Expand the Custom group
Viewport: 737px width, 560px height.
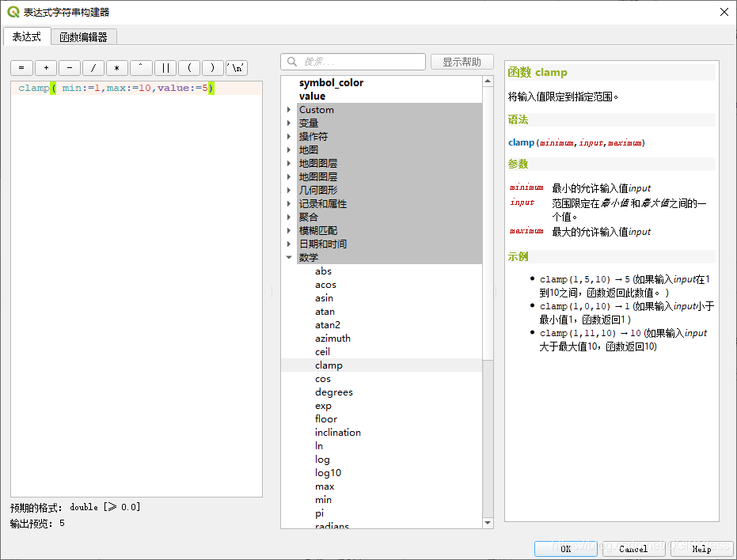(289, 109)
